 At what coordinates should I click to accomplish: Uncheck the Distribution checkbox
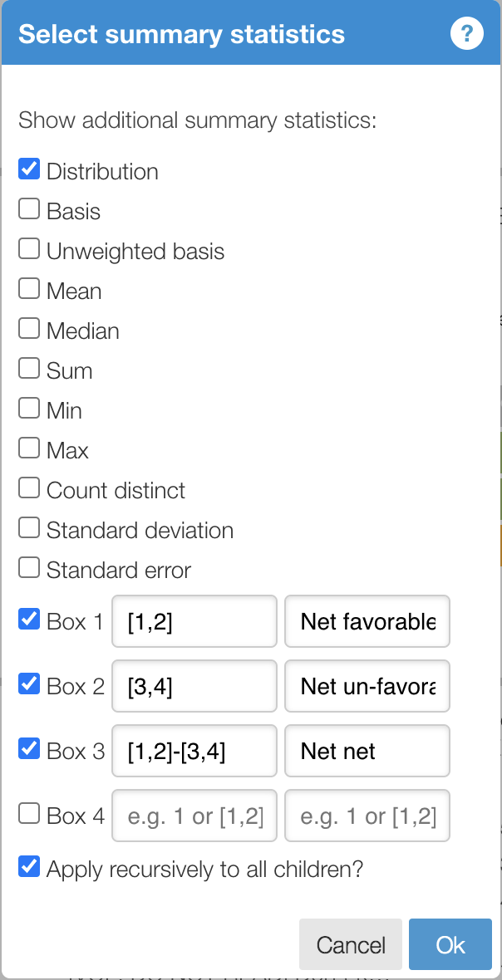(29, 170)
